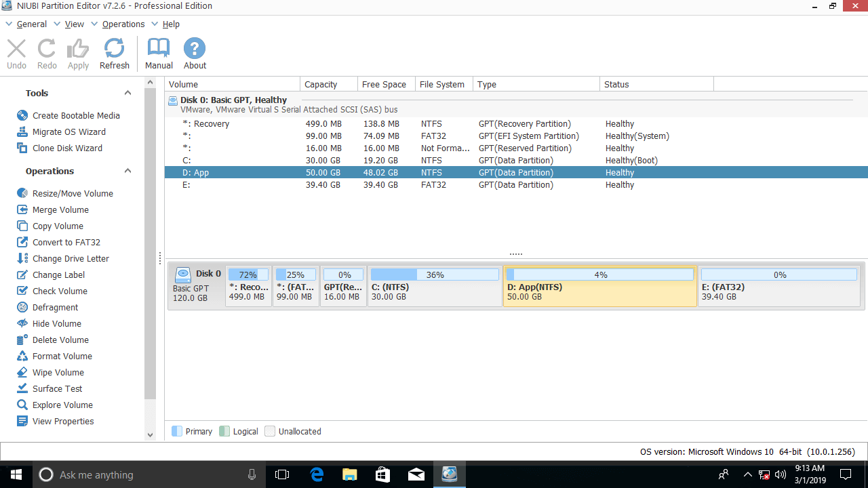Image resolution: width=868 pixels, height=488 pixels.
Task: Collapse the Tools section chevron
Action: point(127,94)
